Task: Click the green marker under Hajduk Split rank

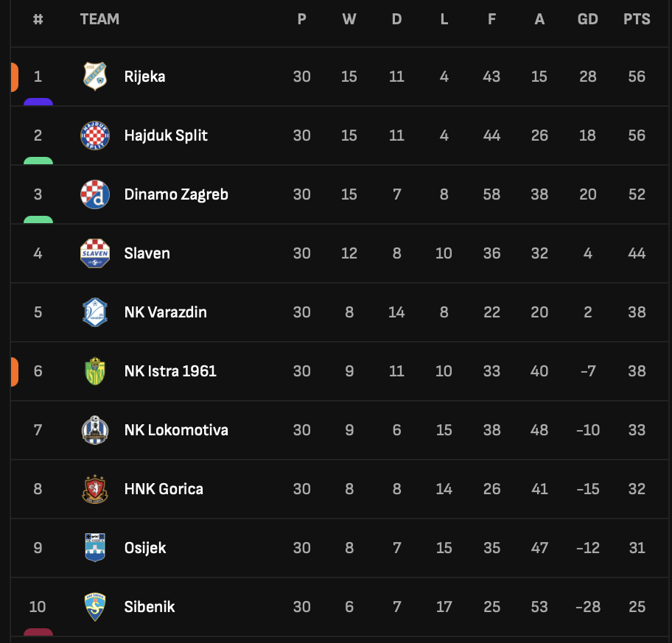Action: coord(38,161)
